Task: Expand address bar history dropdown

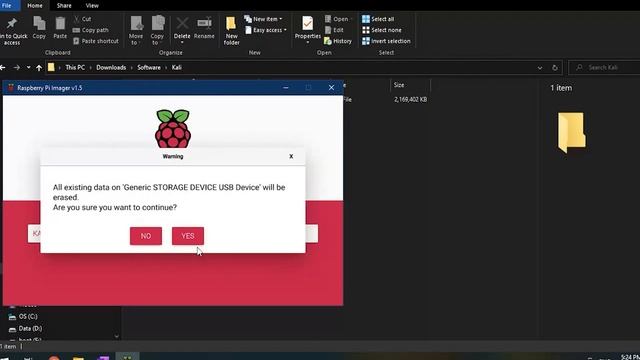Action: 540,68
